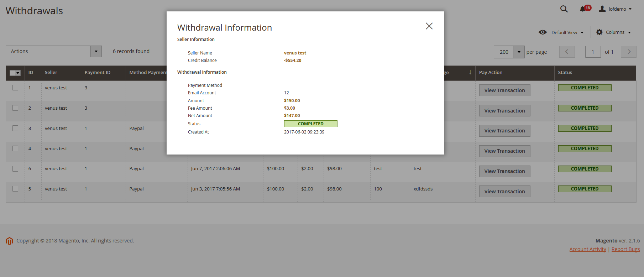Open the Account Activity link
The image size is (644, 277).
(587, 249)
